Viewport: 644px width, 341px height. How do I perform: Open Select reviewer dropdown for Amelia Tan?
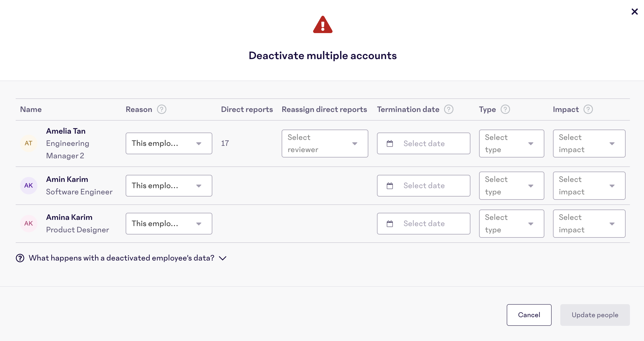click(x=325, y=143)
